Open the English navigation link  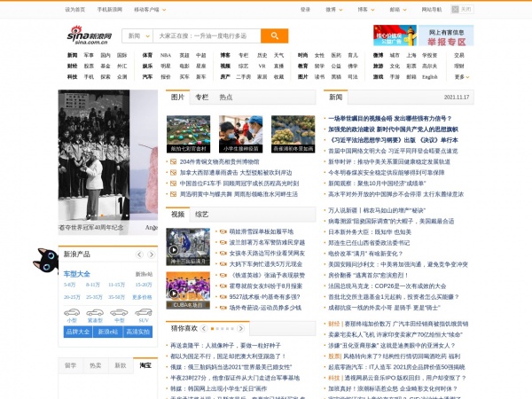click(x=430, y=77)
